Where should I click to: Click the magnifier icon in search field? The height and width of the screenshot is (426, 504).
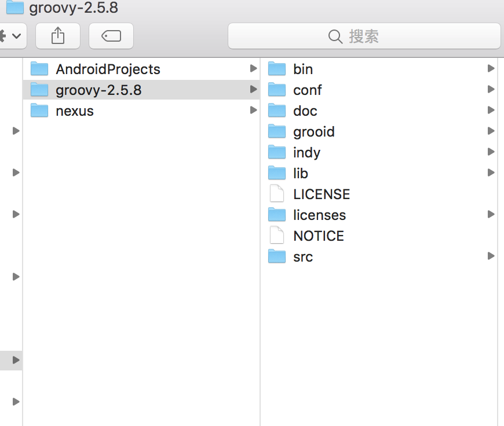coord(335,36)
